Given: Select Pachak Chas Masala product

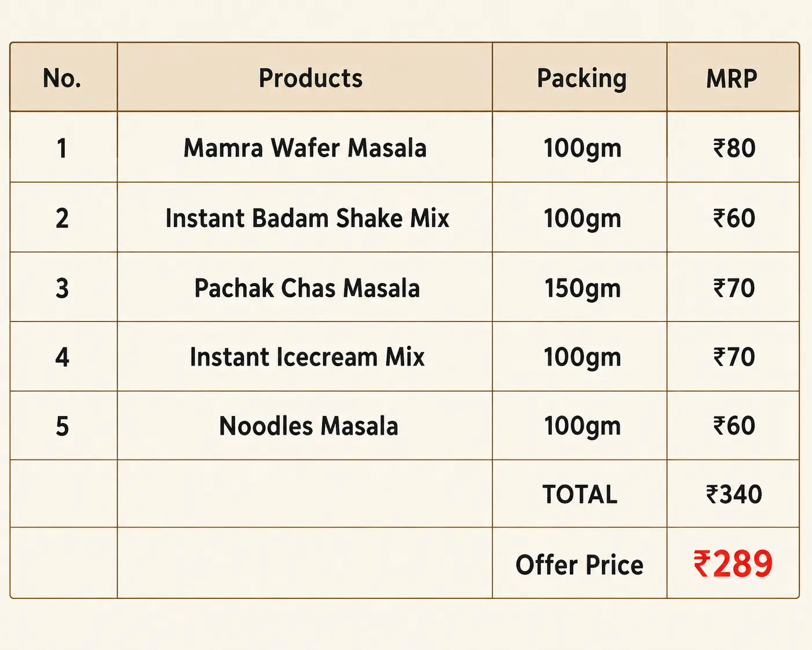Looking at the screenshot, I should point(307,288).
